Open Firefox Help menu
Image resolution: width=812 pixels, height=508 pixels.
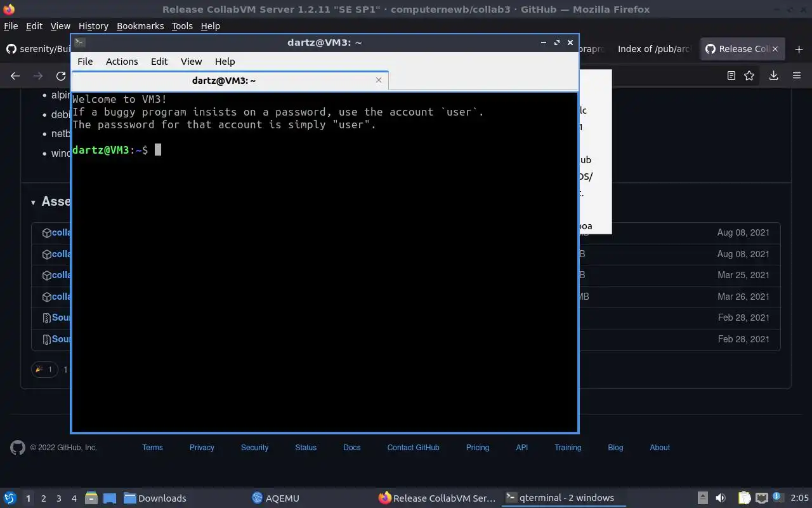pos(210,26)
